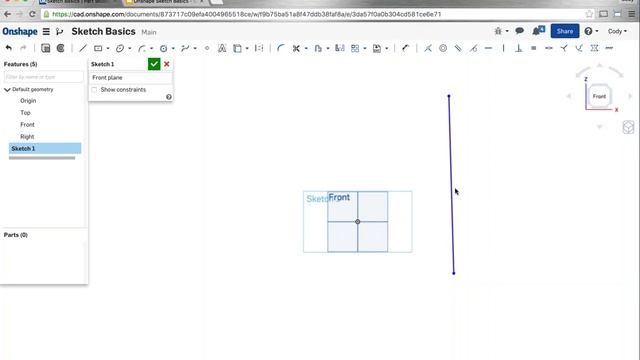The height and width of the screenshot is (360, 640).
Task: Select Right plane in feature tree
Action: click(x=27, y=137)
